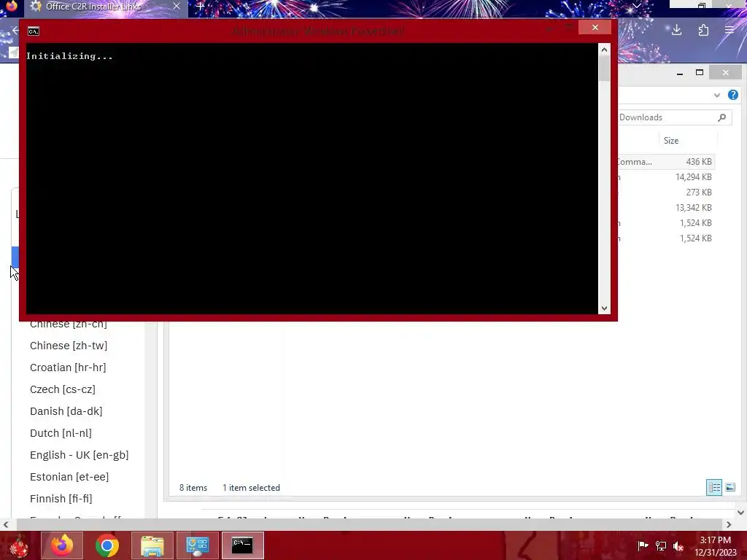This screenshot has width=747, height=560.
Task: Switch to Office C2R Installer Links tab
Action: pos(93,7)
